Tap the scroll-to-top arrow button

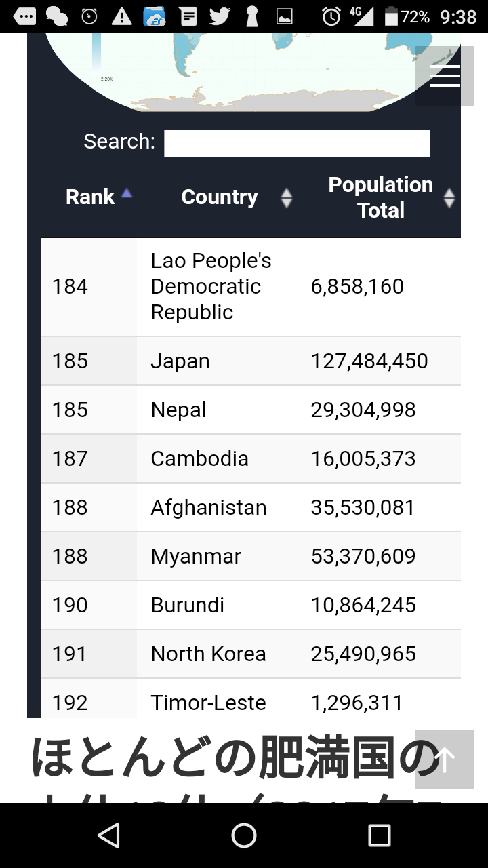point(445,759)
